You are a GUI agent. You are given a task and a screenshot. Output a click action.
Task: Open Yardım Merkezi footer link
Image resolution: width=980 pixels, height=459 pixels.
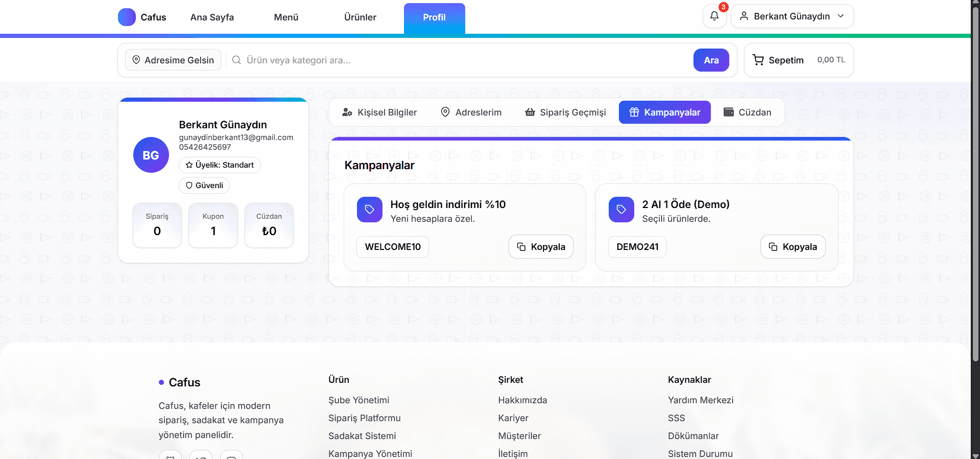point(701,400)
